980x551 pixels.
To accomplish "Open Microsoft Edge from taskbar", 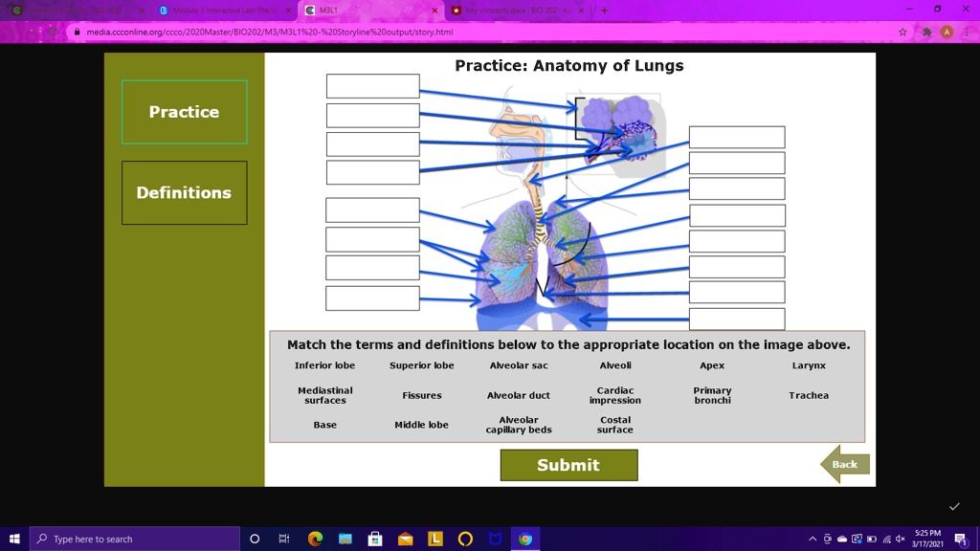I will [315, 539].
